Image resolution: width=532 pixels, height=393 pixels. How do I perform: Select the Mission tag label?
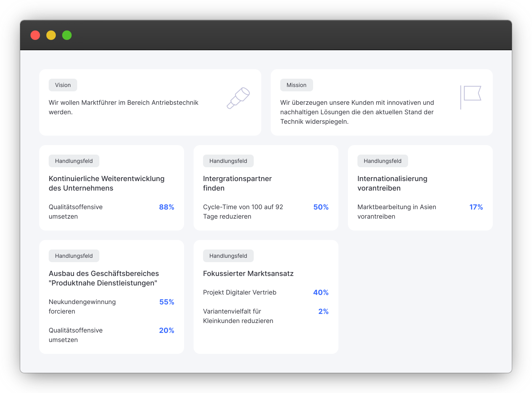(296, 85)
